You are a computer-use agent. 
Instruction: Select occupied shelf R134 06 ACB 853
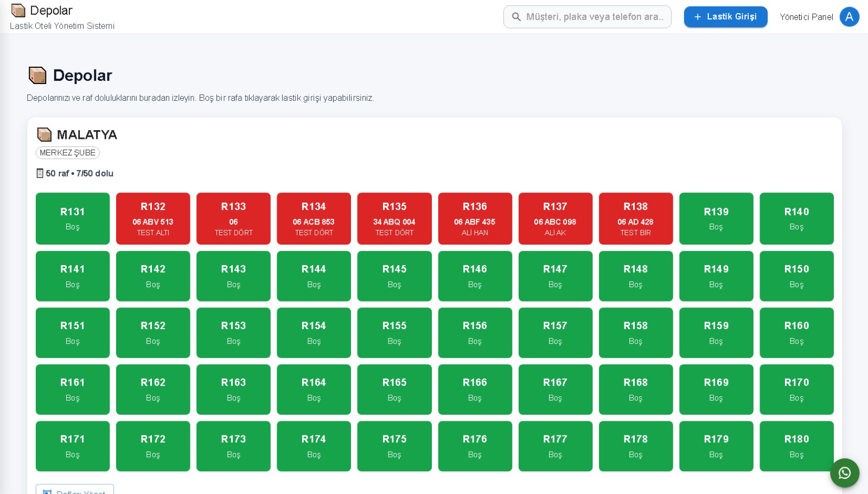[314, 219]
